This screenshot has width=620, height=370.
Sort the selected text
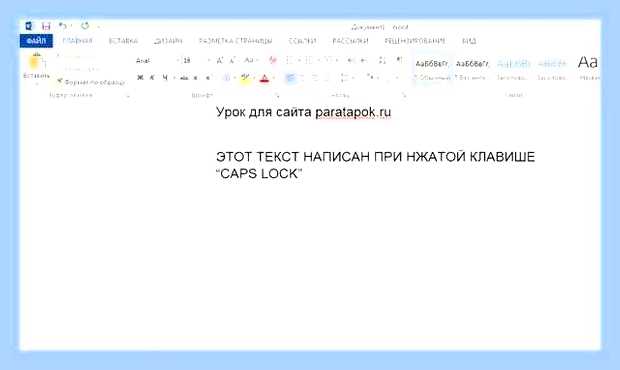tap(382, 60)
